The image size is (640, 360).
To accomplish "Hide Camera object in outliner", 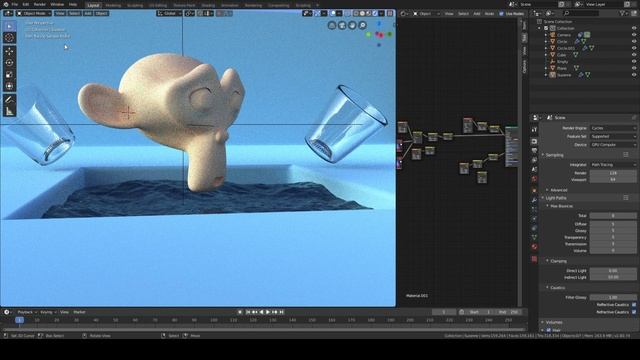I will click(x=634, y=35).
